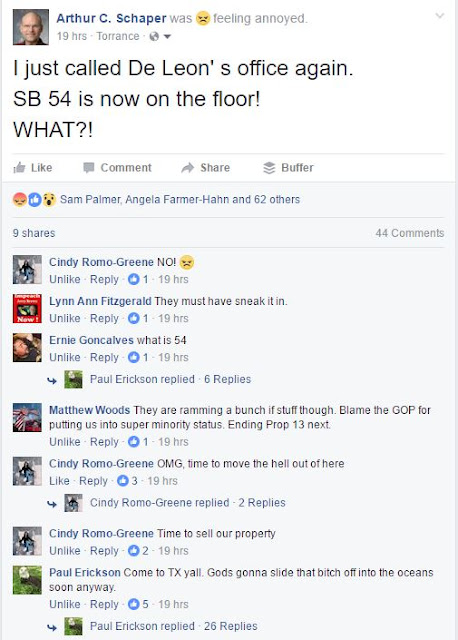
Task: Open Arthur C. Schaper's profile link
Action: [x=111, y=18]
